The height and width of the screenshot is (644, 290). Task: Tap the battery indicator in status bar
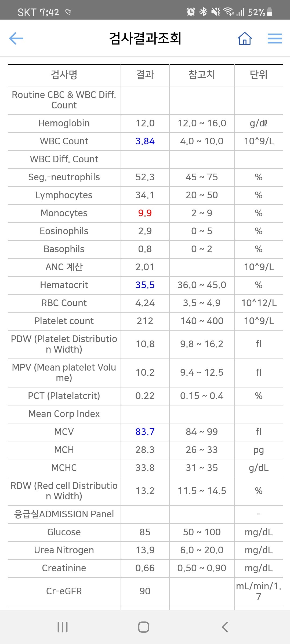(x=270, y=12)
